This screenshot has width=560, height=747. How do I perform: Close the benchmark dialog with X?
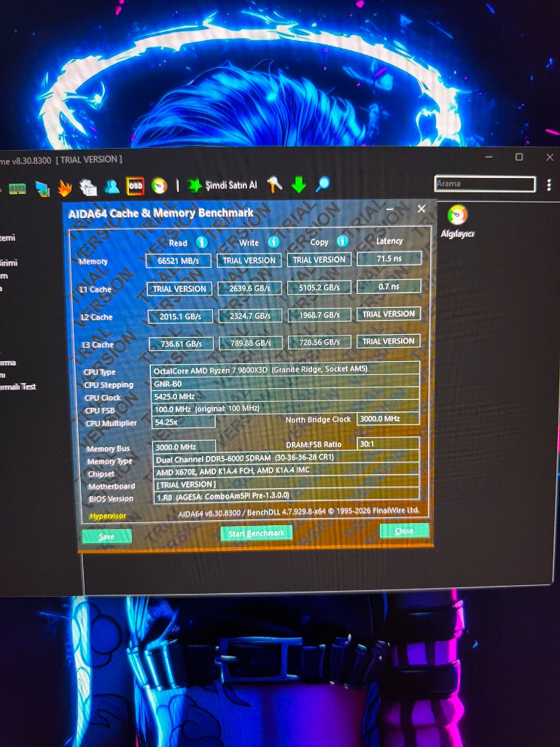click(x=421, y=209)
